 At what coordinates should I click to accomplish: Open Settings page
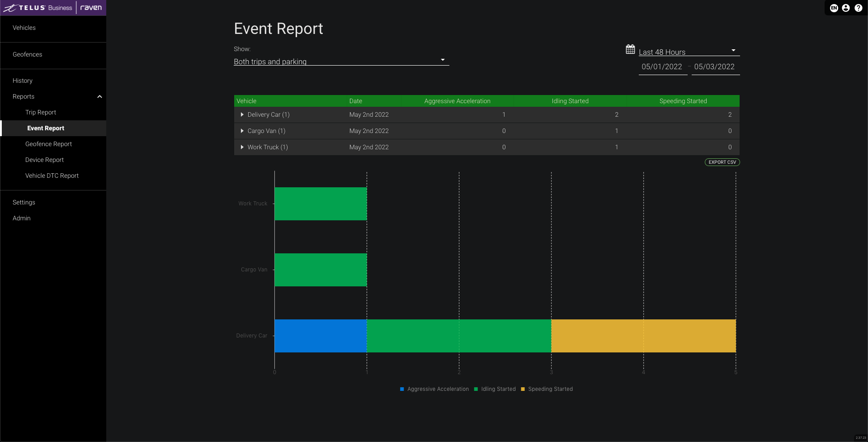[x=24, y=202]
